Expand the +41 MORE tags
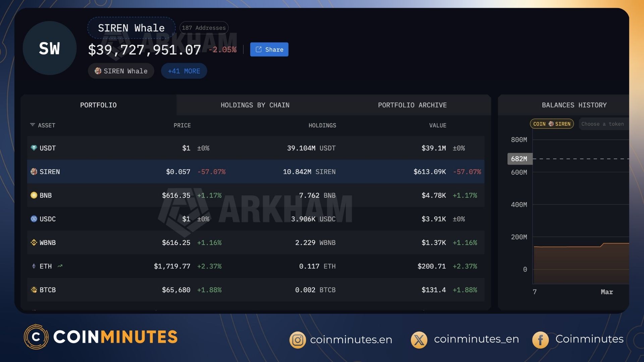This screenshot has height=362, width=644. [x=184, y=71]
